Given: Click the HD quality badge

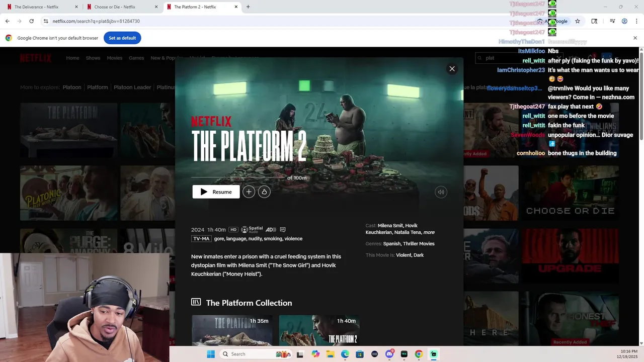Looking at the screenshot, I should [233, 230].
